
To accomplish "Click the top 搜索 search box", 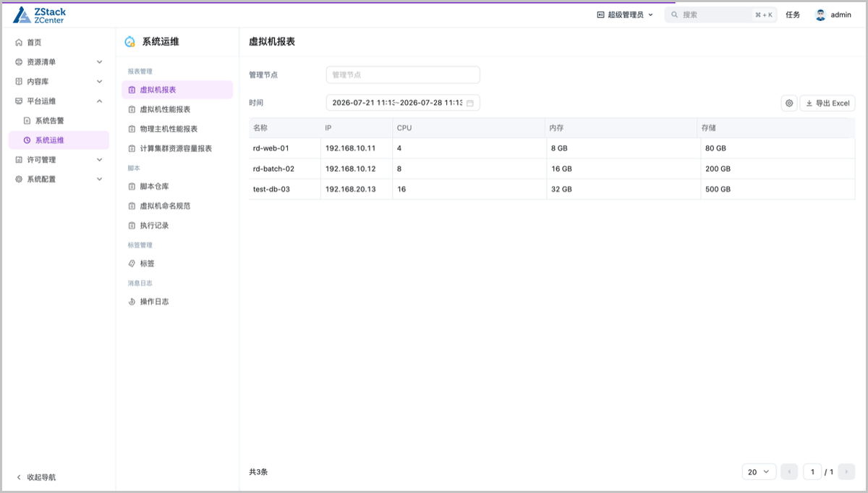I will point(721,14).
